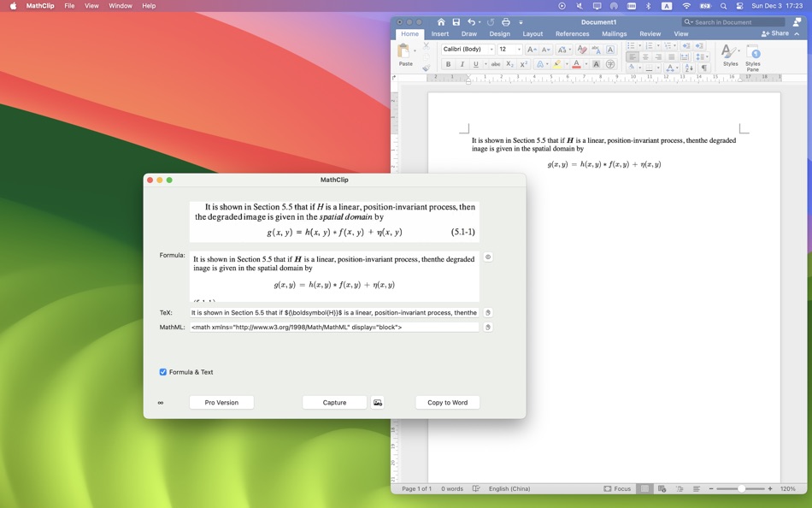812x508 pixels.
Task: Undo the last action in Word
Action: click(x=471, y=22)
